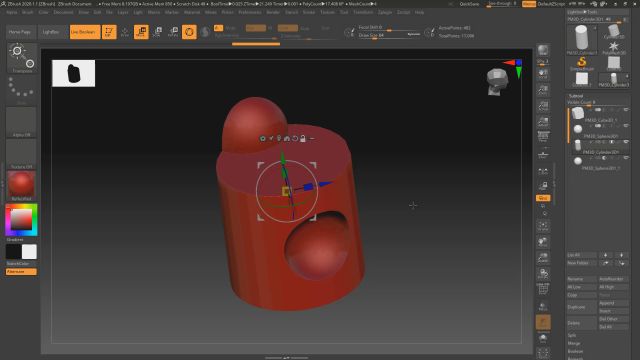640x360 pixels.
Task: Open the Alpha Off selector
Action: (x=22, y=122)
